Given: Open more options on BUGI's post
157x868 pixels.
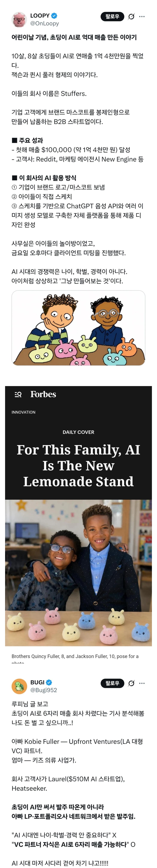Looking at the screenshot, I should (142, 683).
